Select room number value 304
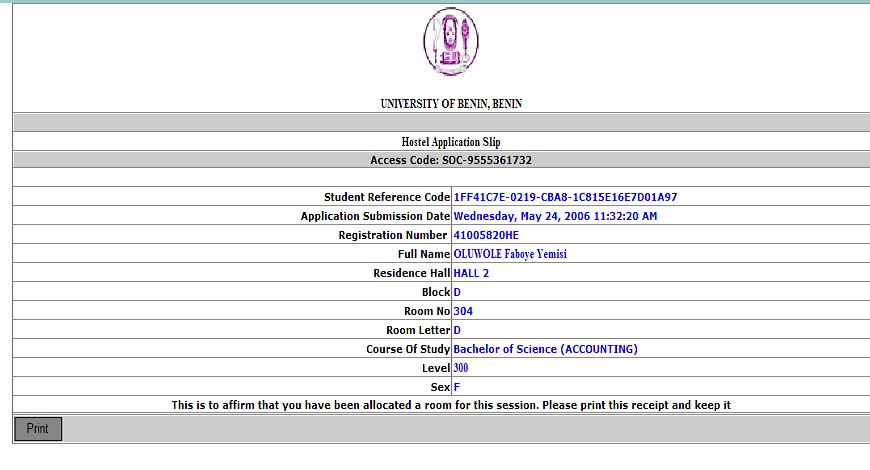 tap(463, 311)
